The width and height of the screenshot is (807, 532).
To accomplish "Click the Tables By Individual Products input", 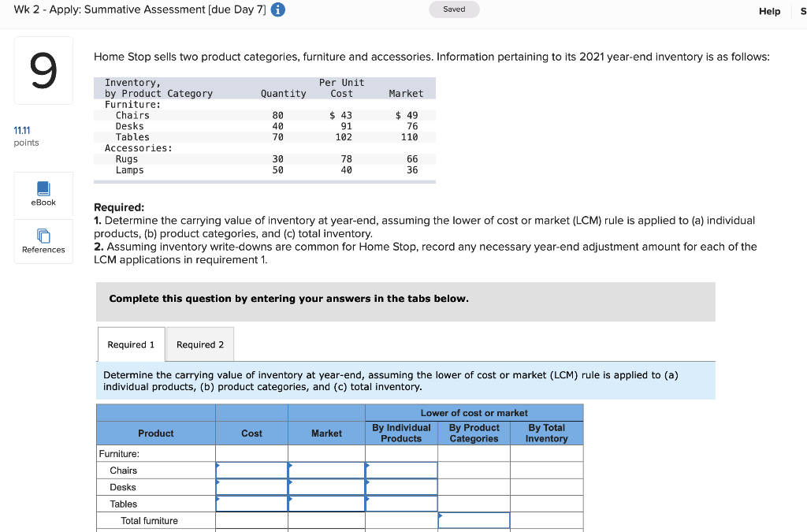I will (x=401, y=503).
